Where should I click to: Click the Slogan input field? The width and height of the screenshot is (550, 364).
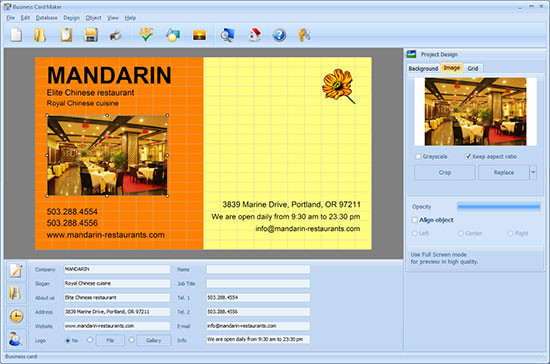pyautogui.click(x=117, y=283)
